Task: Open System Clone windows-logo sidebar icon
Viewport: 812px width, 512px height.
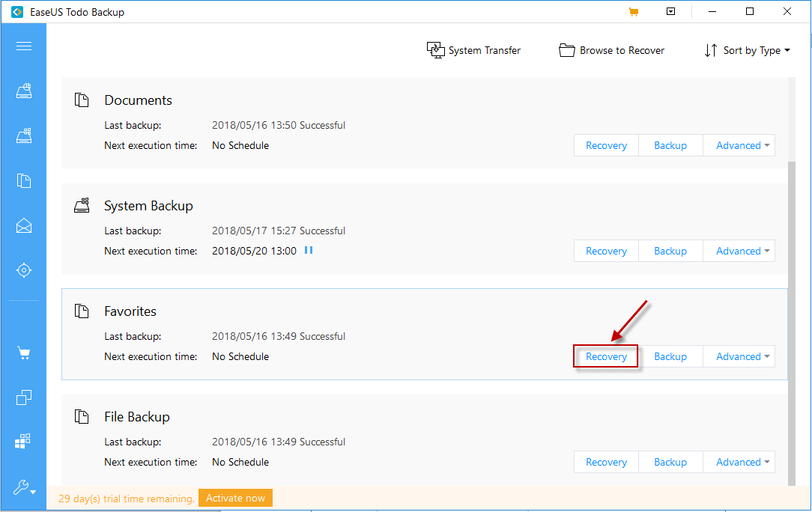Action: click(x=22, y=441)
